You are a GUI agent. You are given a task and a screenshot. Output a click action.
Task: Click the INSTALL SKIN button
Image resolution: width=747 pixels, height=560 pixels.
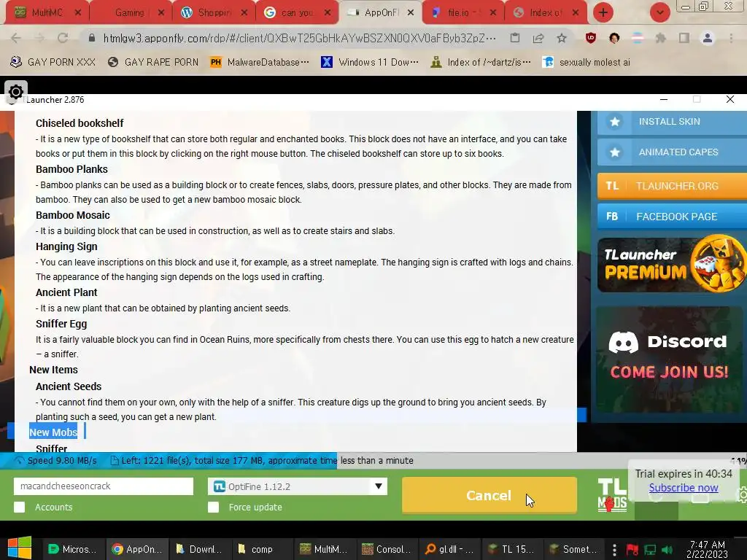pos(672,122)
